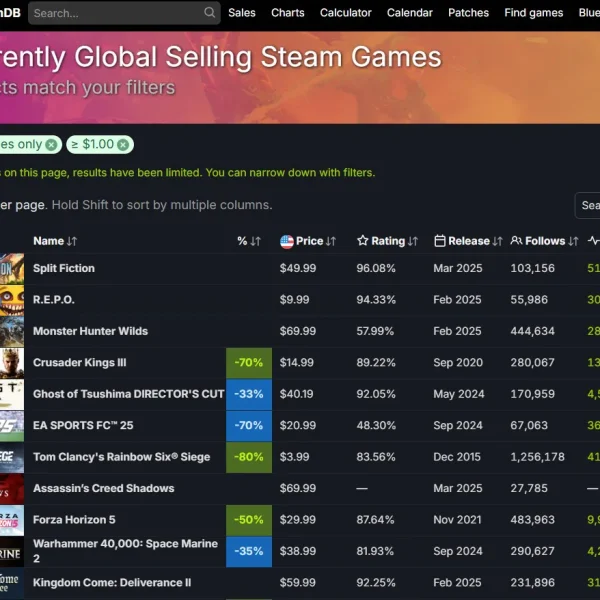600x600 pixels.
Task: Click Split Fiction thumbnail image
Action: pos(12,268)
